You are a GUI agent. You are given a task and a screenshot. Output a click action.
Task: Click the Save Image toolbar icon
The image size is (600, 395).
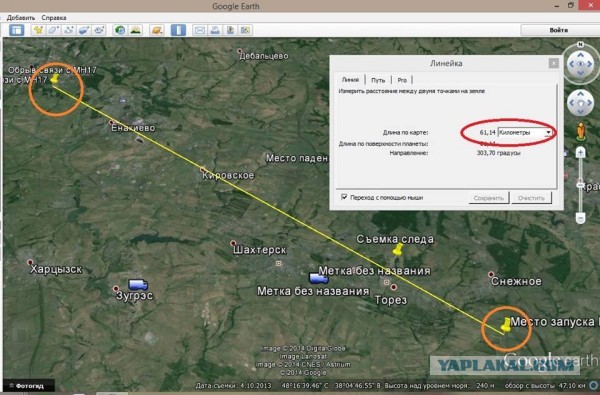(x=230, y=30)
